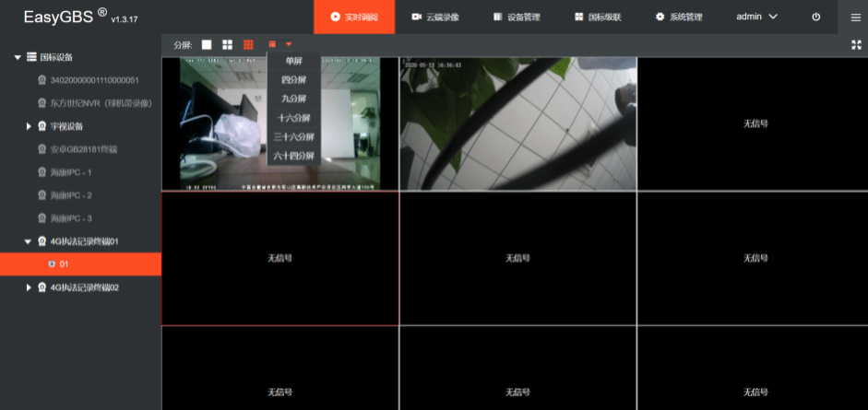Image resolution: width=868 pixels, height=410 pixels.
Task: Click camera icon beside 海康IPC - 1
Action: pos(42,172)
